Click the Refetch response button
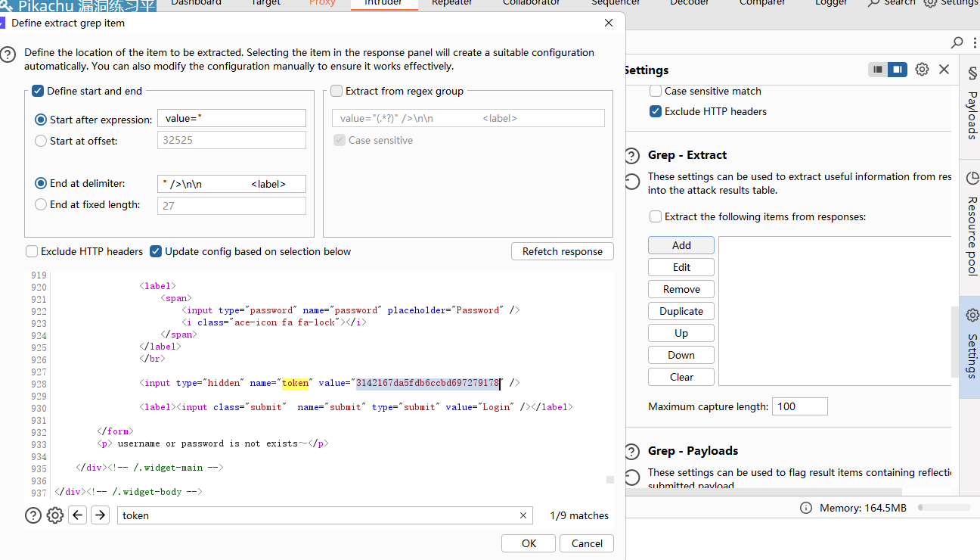Screen dimensions: 980x560 tap(563, 251)
